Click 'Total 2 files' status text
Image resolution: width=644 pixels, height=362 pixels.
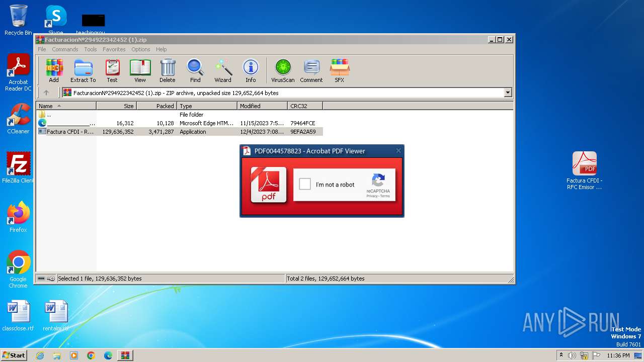click(326, 279)
